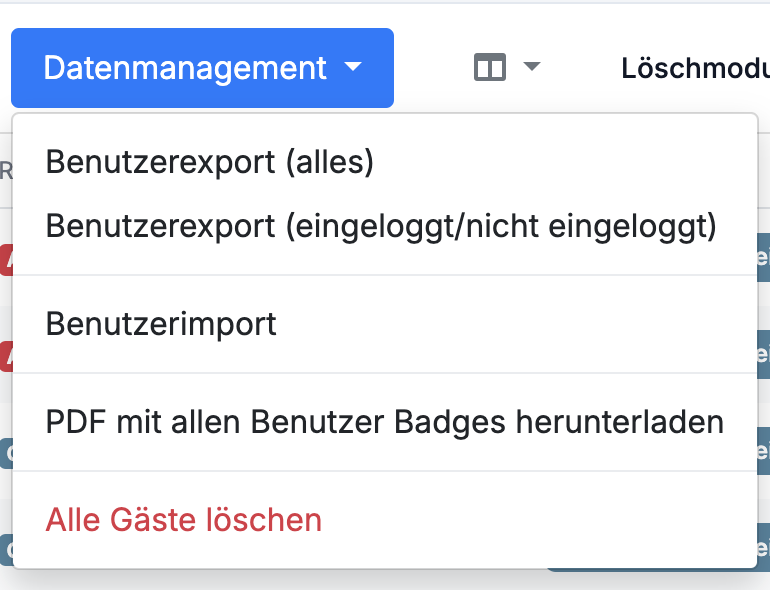Click the blue row button beside the PDF entry
The image size is (770, 590).
pos(764,451)
